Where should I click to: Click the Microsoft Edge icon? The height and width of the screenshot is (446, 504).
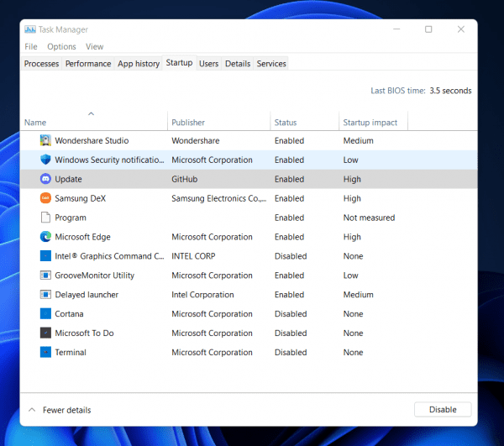click(x=45, y=237)
